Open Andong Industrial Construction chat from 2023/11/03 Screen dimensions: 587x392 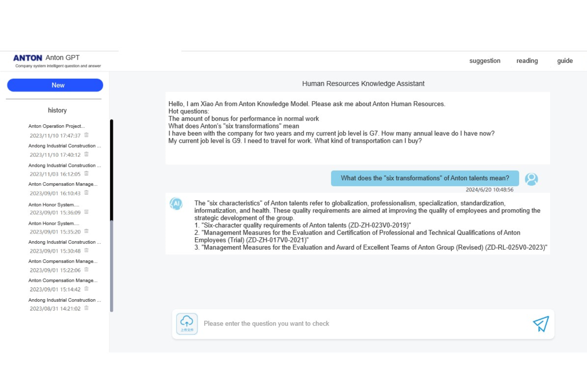[65, 166]
